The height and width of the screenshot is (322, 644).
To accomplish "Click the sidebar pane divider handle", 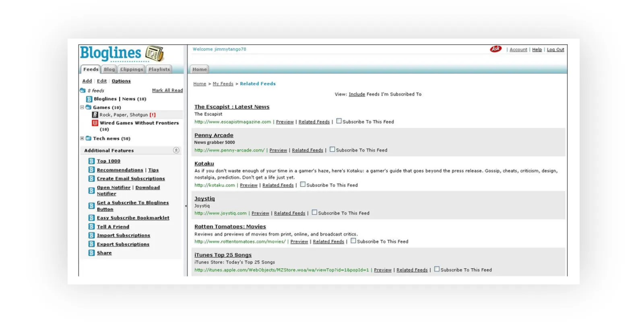I will click(x=186, y=206).
